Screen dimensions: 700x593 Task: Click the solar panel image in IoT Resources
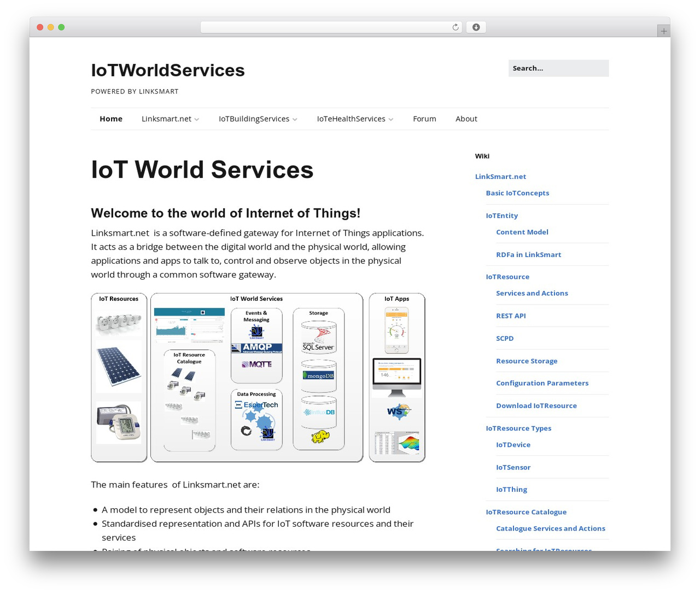coord(119,367)
